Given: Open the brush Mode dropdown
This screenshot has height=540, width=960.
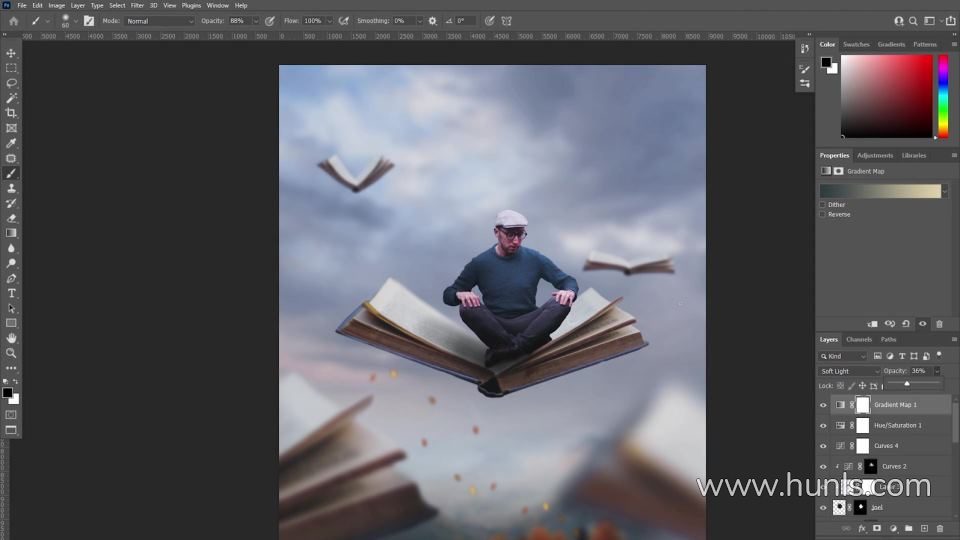Looking at the screenshot, I should tap(159, 21).
